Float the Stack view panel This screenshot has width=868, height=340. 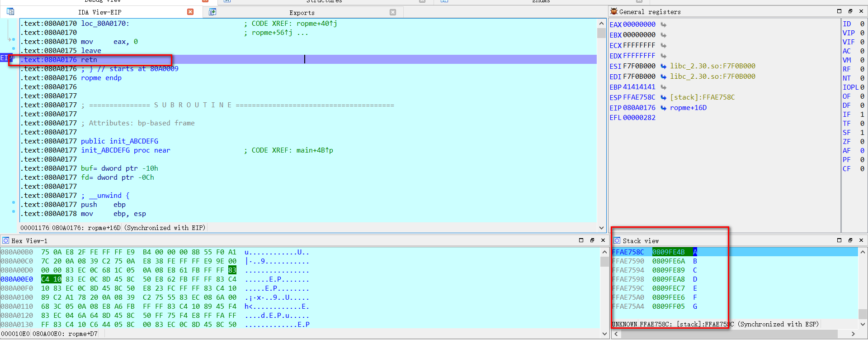click(x=850, y=240)
